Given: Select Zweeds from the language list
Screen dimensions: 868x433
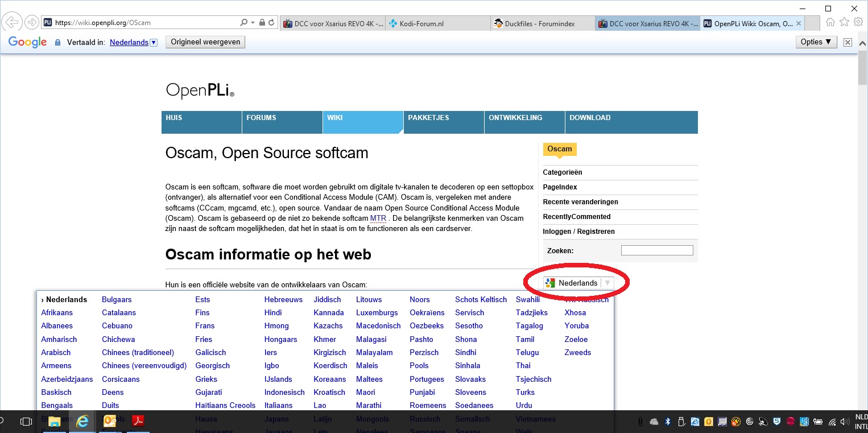Looking at the screenshot, I should (577, 353).
